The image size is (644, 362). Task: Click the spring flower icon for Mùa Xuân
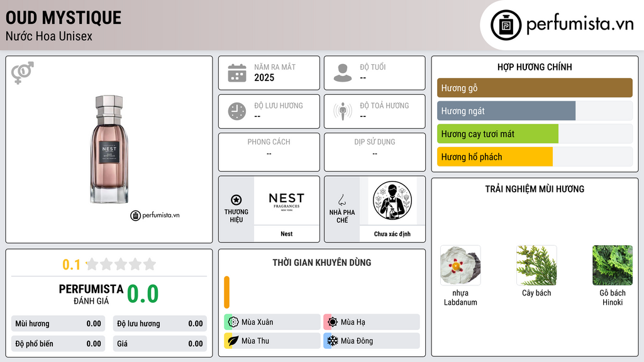point(233,322)
